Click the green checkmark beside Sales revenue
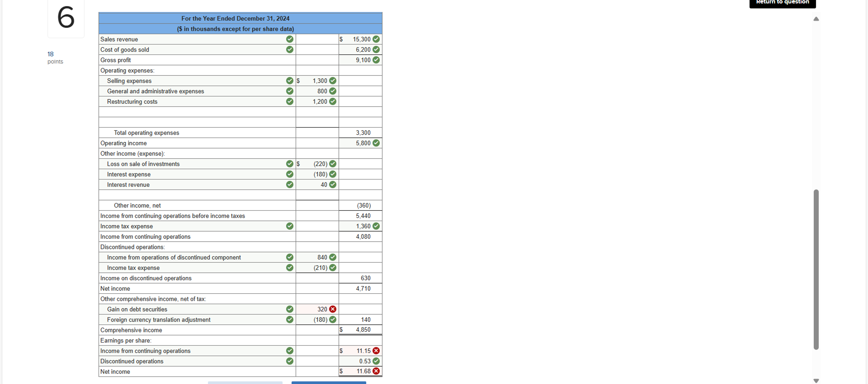The height and width of the screenshot is (384, 868). tap(289, 39)
